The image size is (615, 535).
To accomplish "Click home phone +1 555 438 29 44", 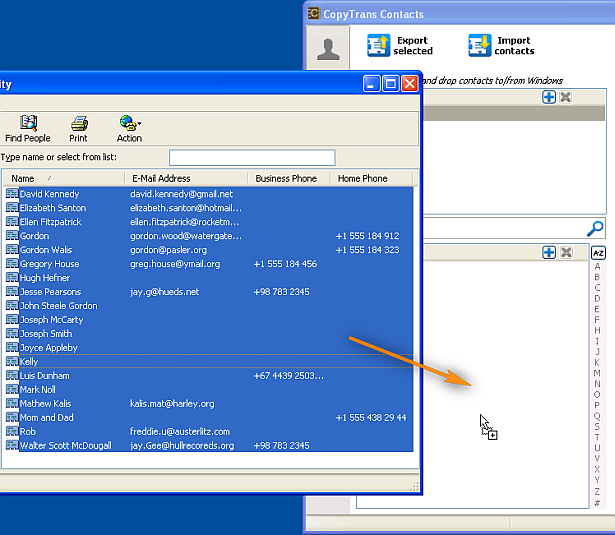I will 371,418.
